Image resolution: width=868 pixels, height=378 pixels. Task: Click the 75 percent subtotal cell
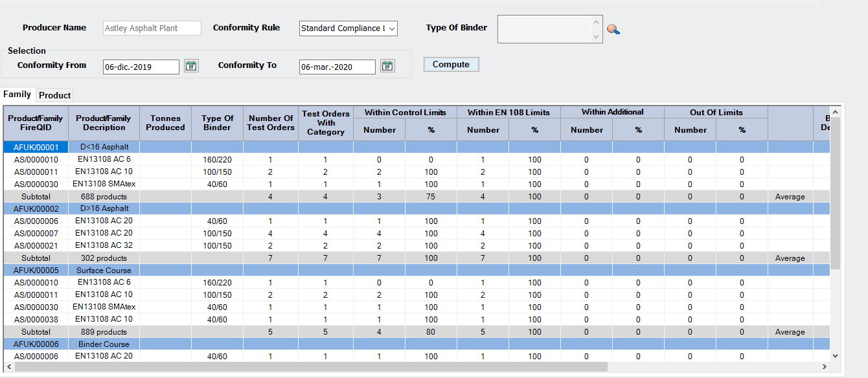point(431,197)
